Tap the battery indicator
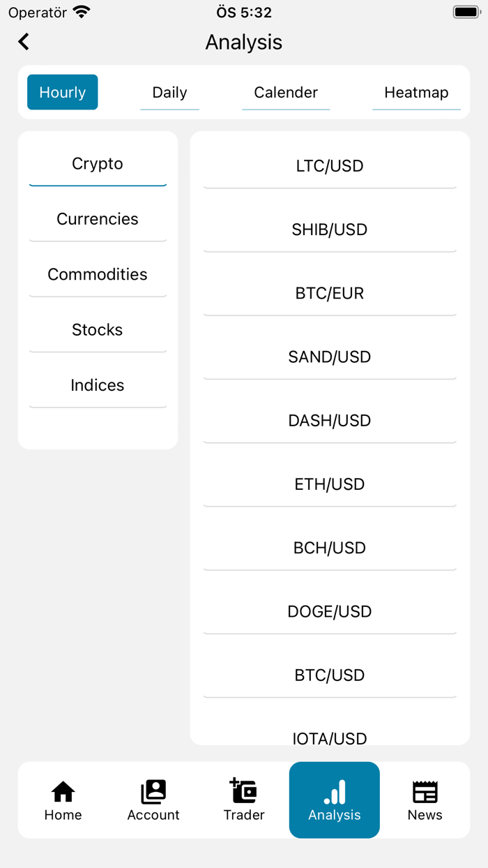 [x=466, y=11]
